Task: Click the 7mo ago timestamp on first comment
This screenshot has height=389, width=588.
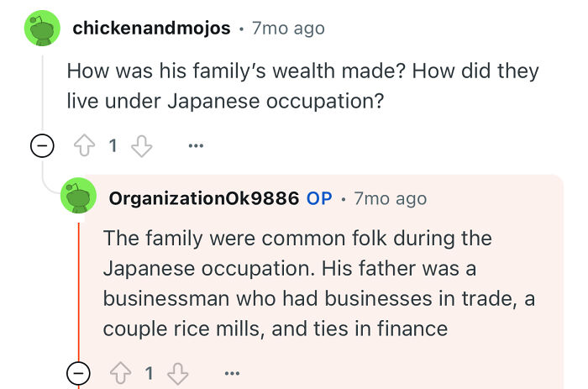Action: 288,28
